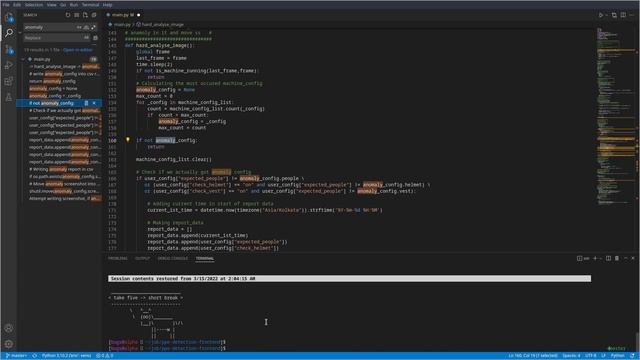Toggle Preserve Case in Replace field

click(x=86, y=38)
